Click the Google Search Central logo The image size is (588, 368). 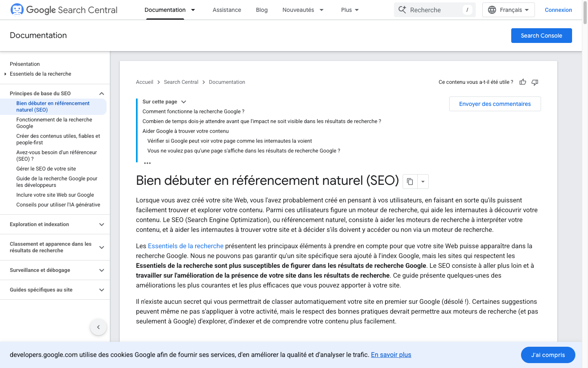pos(64,10)
